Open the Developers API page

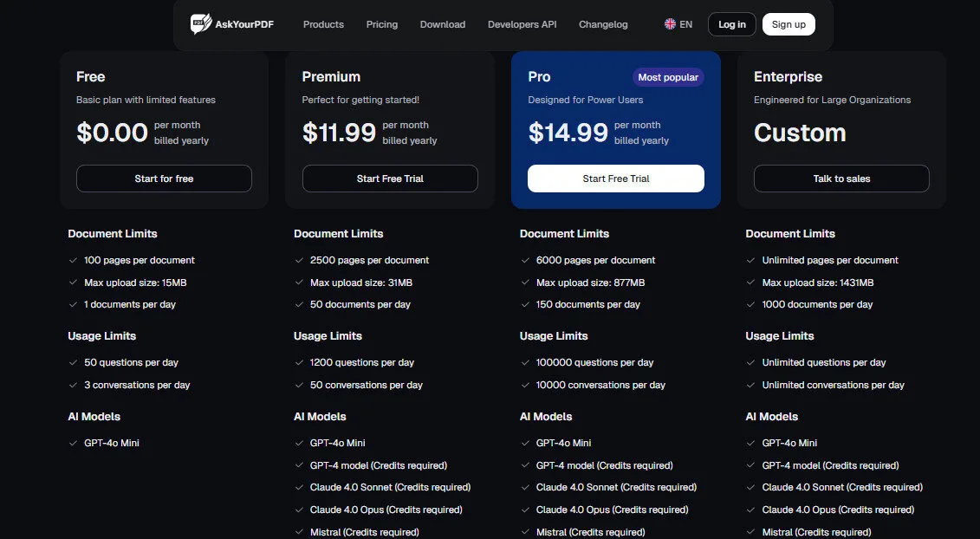(x=522, y=24)
